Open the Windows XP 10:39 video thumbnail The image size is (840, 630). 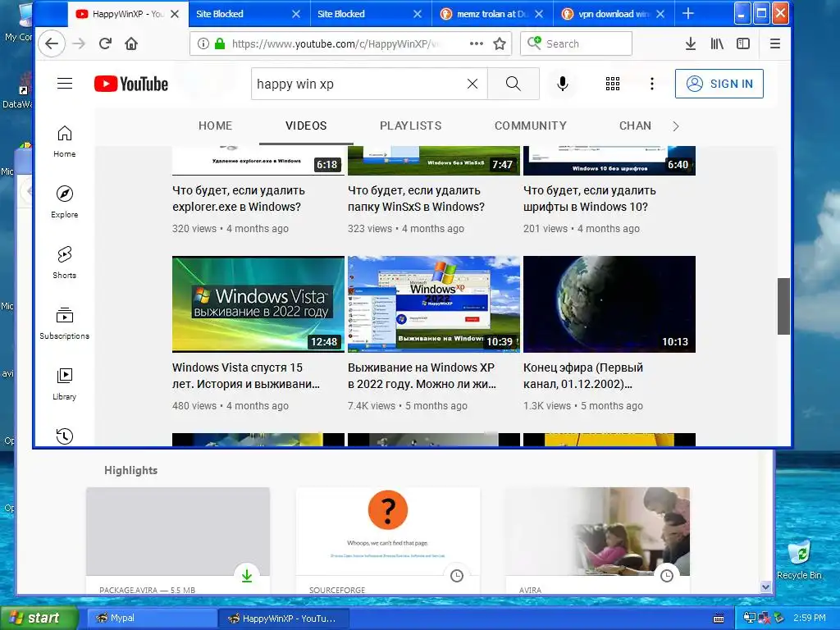pyautogui.click(x=434, y=304)
